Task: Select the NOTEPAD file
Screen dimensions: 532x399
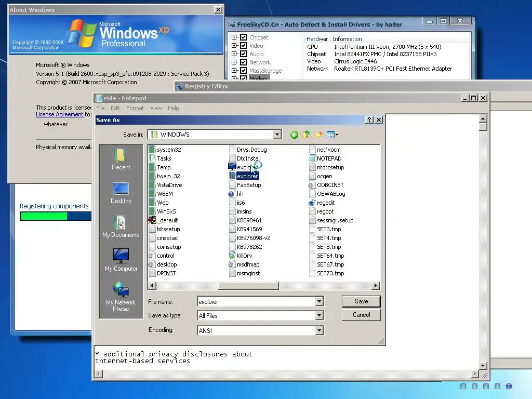Action: click(x=325, y=158)
